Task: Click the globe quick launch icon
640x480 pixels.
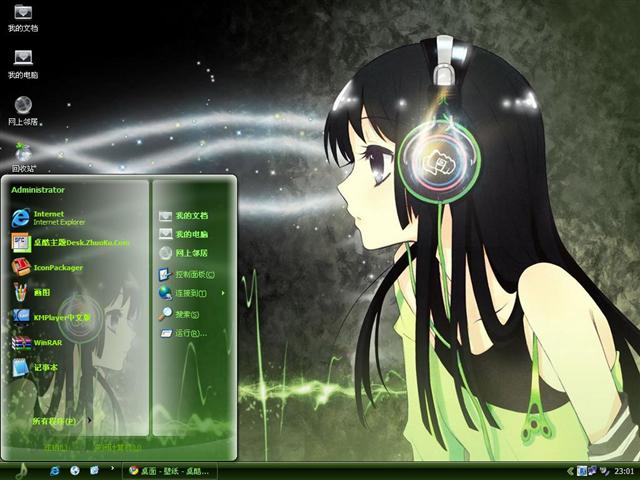Action: pos(74,471)
